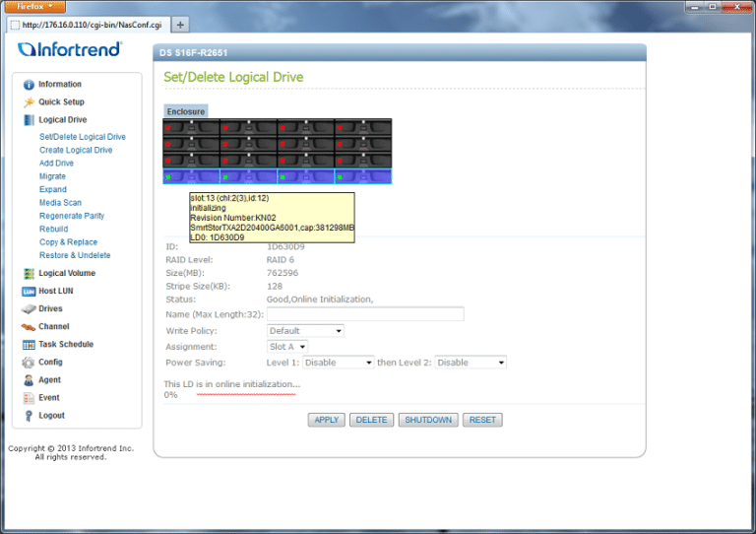Open the Agent section
Viewport: 756px width, 534px height.
(49, 380)
